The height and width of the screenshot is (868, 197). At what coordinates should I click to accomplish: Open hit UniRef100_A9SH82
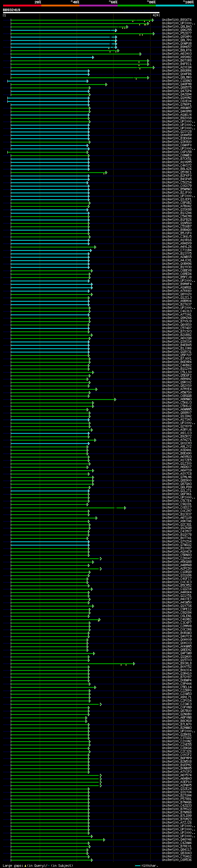click(x=177, y=57)
